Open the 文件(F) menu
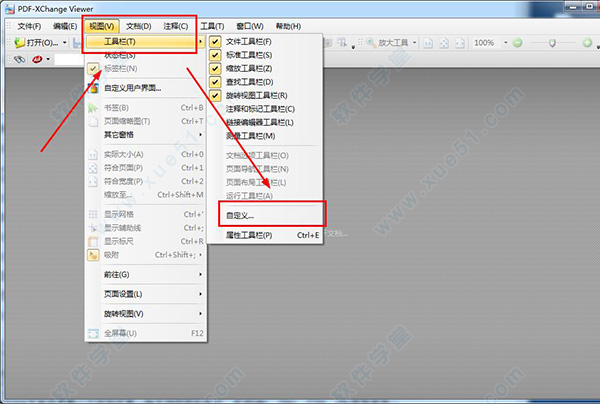Image resolution: width=600 pixels, height=404 pixels. [29, 26]
